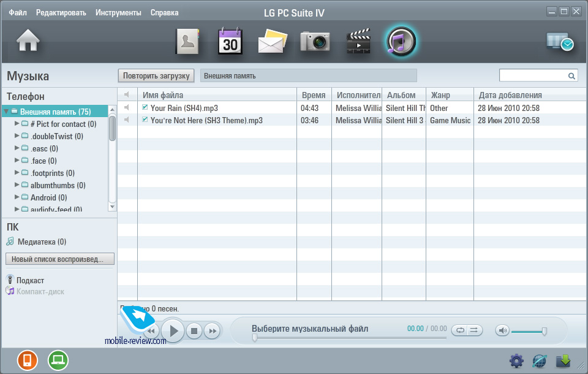Select You're Not Here (SH3 Theme).mp3 name

[206, 121]
